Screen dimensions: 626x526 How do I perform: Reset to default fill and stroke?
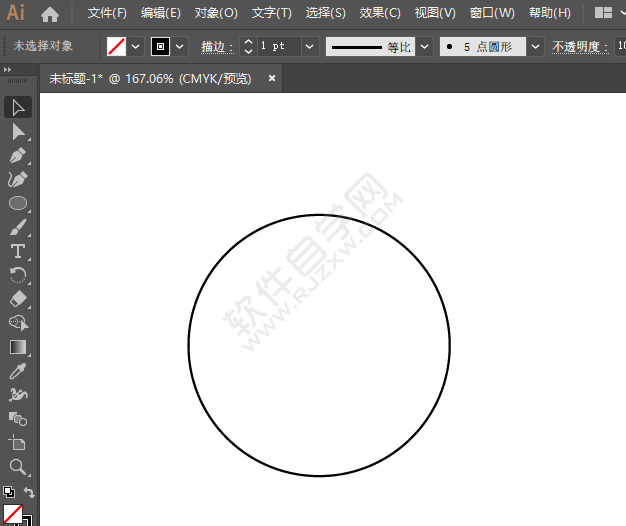(x=8, y=492)
